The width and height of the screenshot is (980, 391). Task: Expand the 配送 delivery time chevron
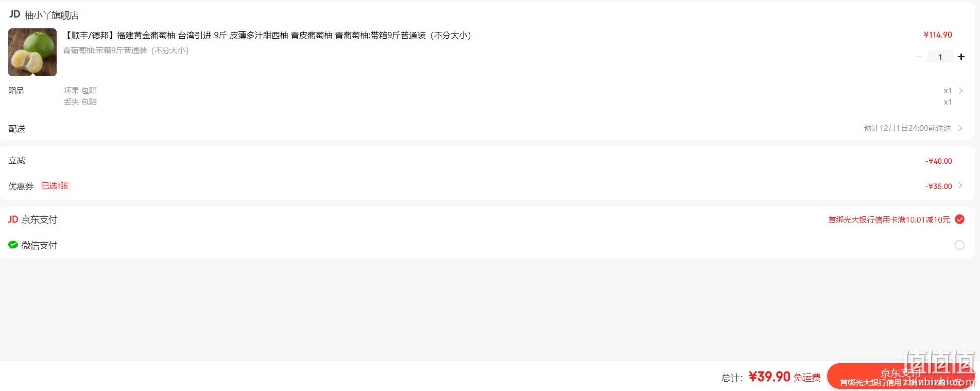click(960, 128)
